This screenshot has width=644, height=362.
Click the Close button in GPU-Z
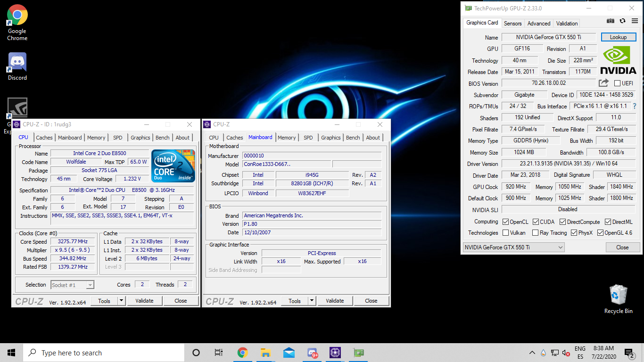pos(622,247)
